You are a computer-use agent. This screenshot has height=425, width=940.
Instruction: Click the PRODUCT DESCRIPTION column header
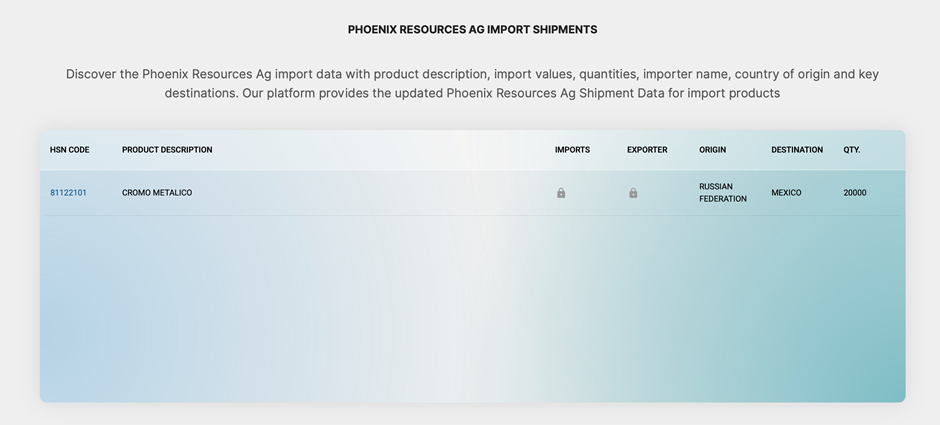167,150
